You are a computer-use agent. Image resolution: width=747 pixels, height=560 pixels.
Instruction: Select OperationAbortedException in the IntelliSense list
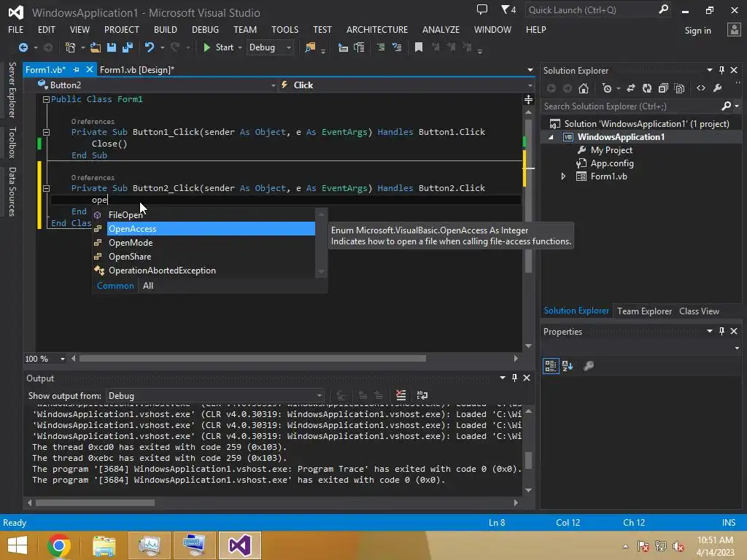204,271
